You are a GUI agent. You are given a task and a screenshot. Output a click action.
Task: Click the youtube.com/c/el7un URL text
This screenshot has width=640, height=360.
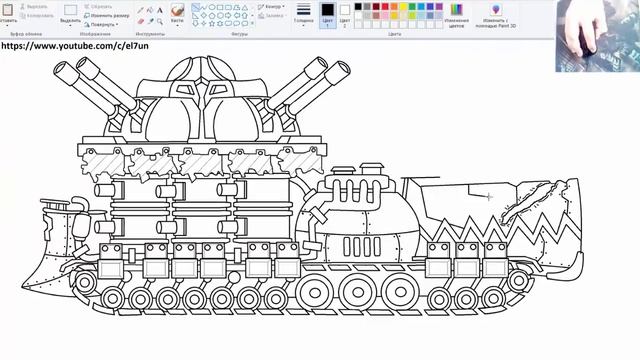pos(75,46)
